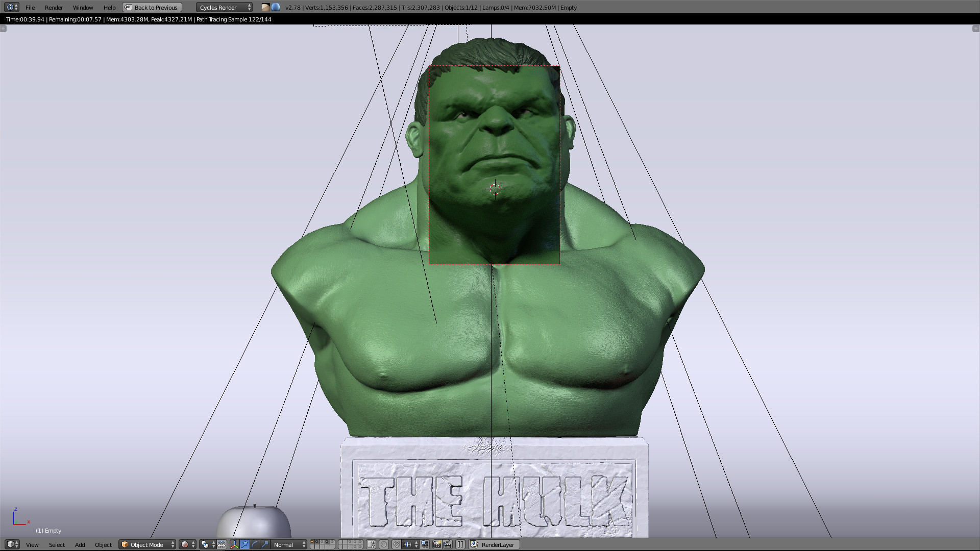Select the scale manipulator icon
Screen dimensions: 980x551
(x=264, y=545)
